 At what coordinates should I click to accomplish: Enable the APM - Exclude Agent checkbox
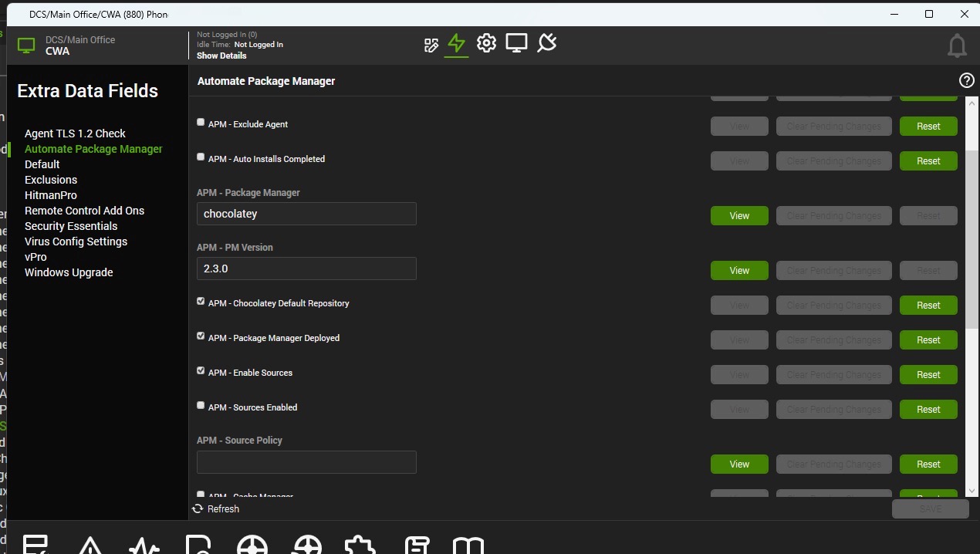(x=201, y=123)
